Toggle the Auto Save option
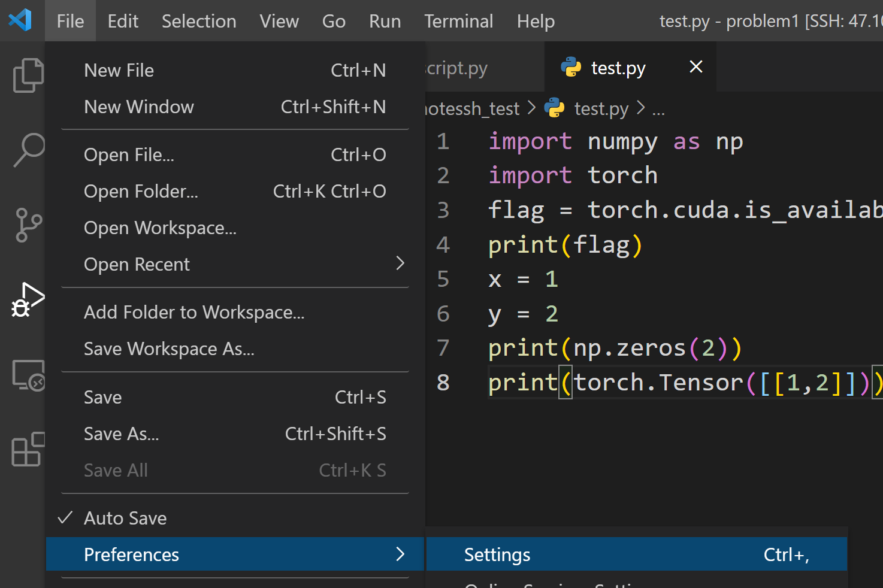The image size is (883, 588). pyautogui.click(x=125, y=518)
